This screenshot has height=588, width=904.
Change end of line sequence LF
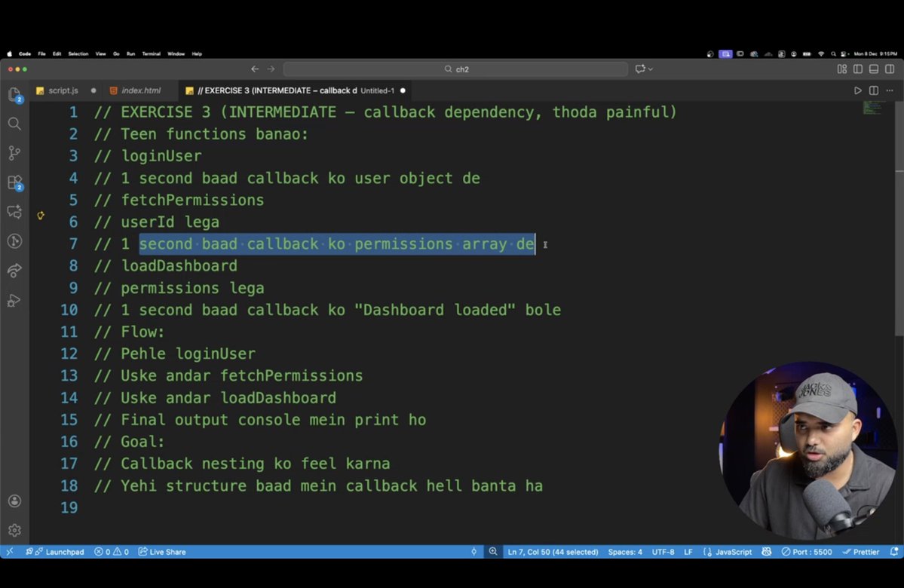point(688,552)
